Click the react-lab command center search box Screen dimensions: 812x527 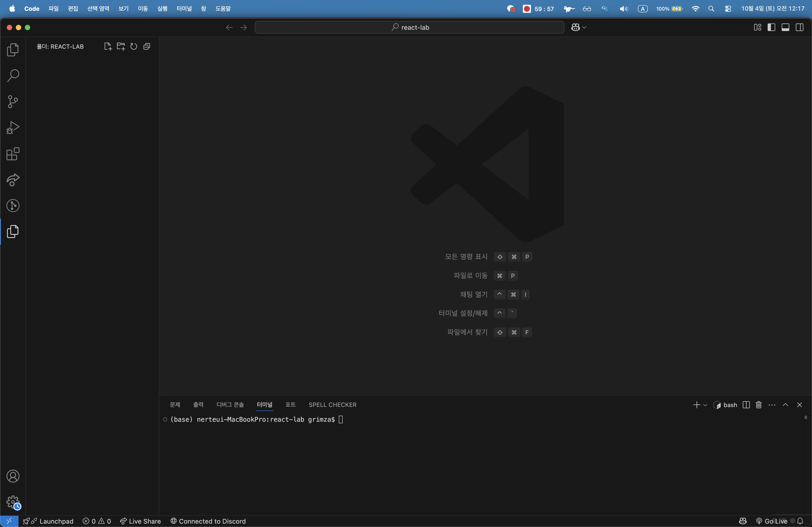point(409,27)
